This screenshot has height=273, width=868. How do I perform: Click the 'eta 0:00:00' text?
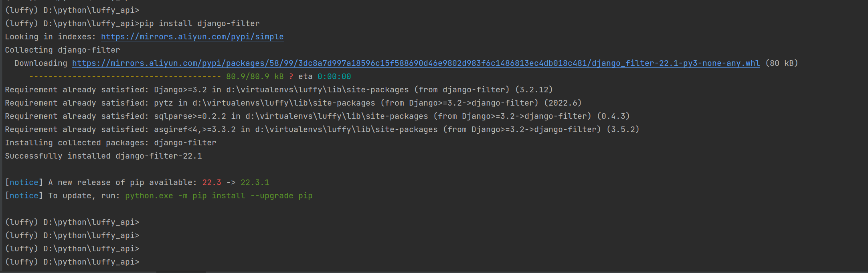pyautogui.click(x=324, y=76)
